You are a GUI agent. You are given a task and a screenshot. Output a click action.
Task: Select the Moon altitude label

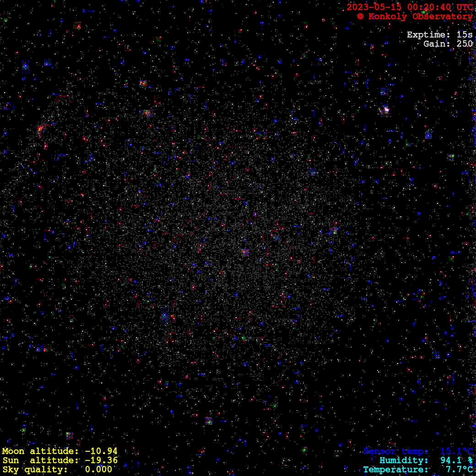41,451
